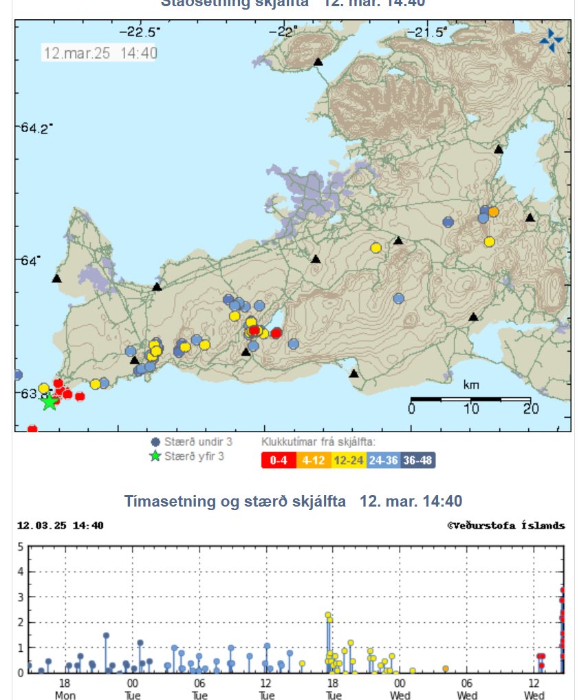This screenshot has width=588, height=700.
Task: Click the '06 Wed' time axis label
Action: (x=467, y=689)
